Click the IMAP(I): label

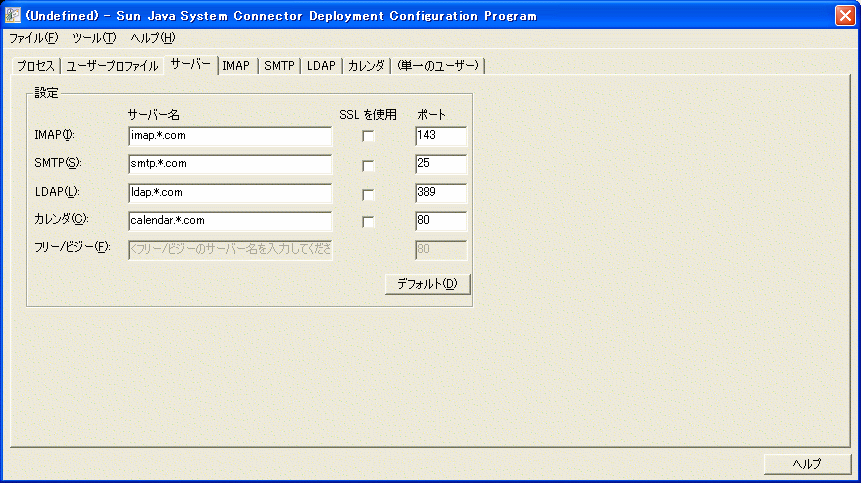pos(54,135)
